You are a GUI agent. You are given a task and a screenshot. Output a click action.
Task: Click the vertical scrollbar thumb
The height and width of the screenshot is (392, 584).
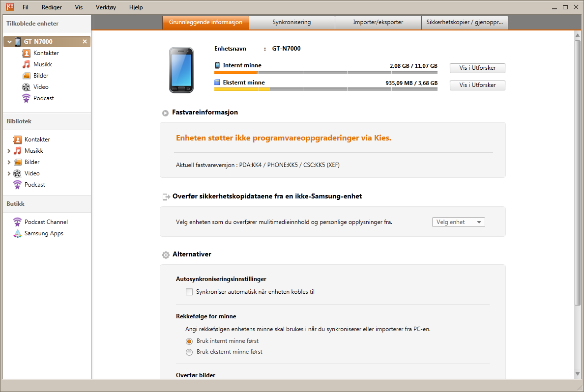(578, 173)
